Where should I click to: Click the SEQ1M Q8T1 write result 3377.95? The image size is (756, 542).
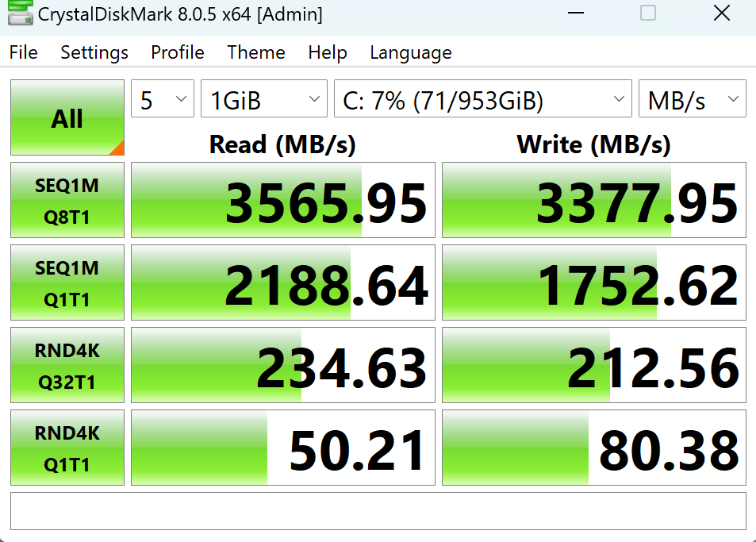[594, 200]
